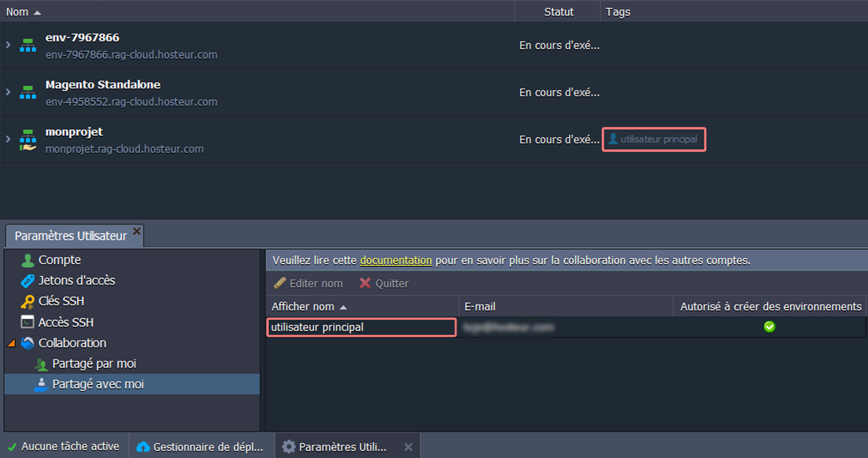Open Compte settings in the sidebar
868x458 pixels.
[x=59, y=260]
